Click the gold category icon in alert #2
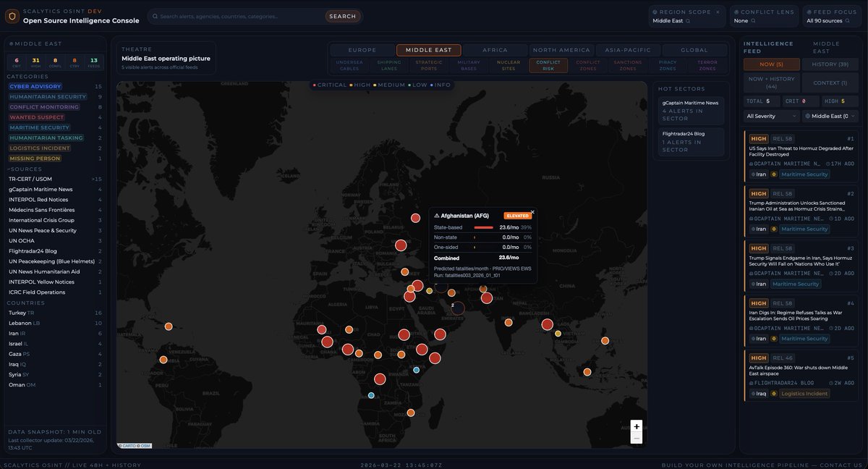Image resolution: width=868 pixels, height=469 pixels. [774, 229]
